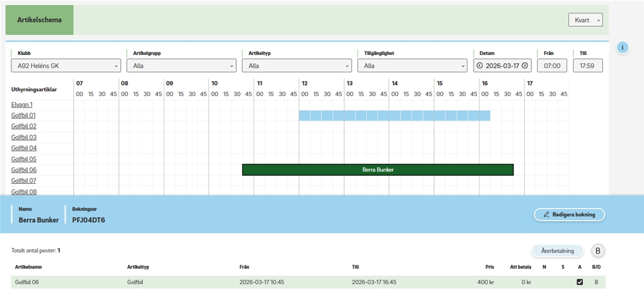644x302 pixels.
Task: Go to previous date using left arrow
Action: pos(480,66)
